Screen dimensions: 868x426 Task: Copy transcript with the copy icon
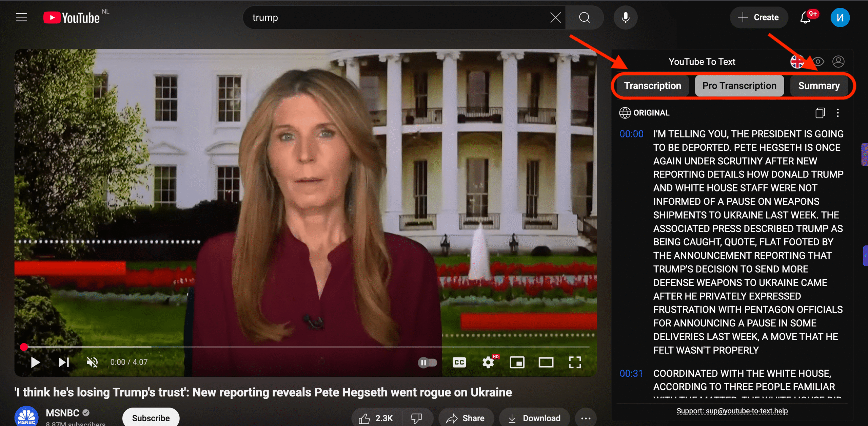820,113
